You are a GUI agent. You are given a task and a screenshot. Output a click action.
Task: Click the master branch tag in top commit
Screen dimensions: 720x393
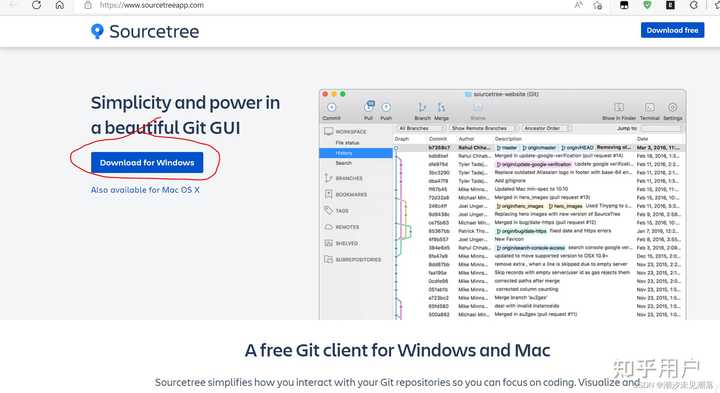click(506, 148)
